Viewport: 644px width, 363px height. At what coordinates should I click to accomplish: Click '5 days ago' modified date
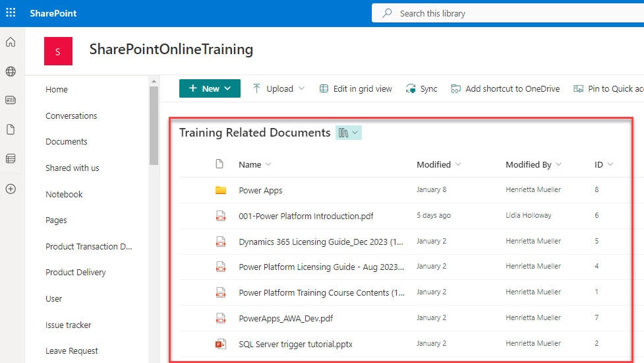434,215
